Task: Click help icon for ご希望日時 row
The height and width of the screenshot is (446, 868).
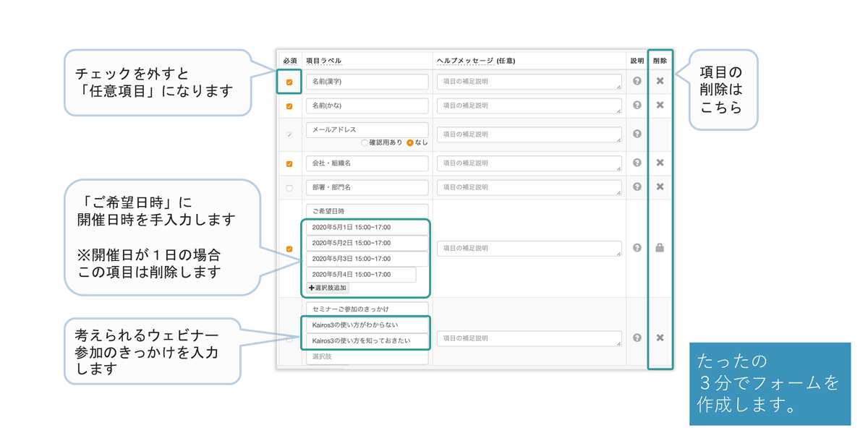Action: click(x=637, y=248)
